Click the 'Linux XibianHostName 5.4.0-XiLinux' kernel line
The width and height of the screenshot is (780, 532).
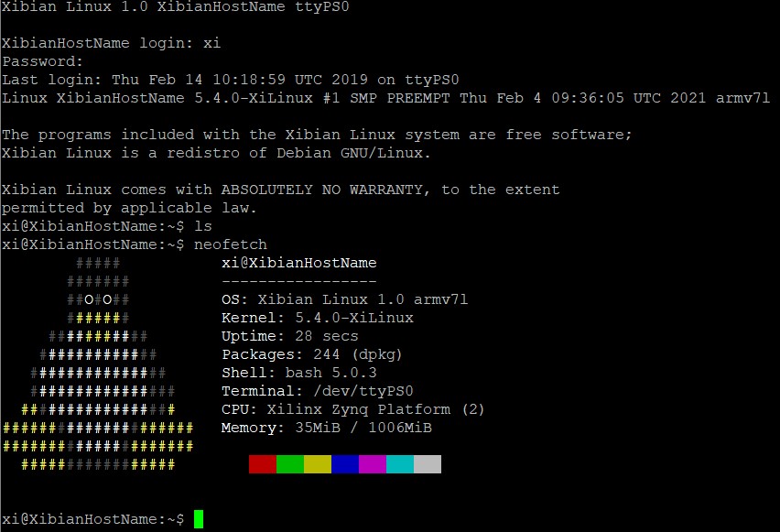386,98
